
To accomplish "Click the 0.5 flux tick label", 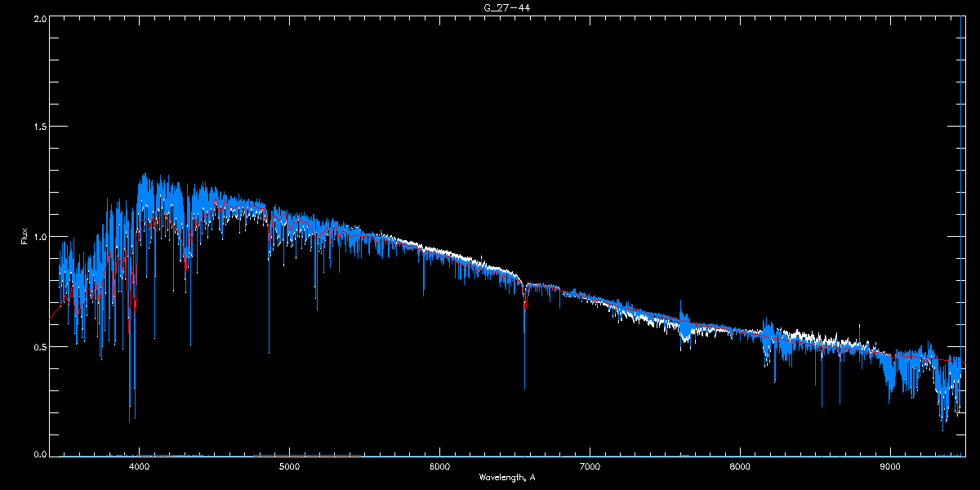I will coord(39,347).
